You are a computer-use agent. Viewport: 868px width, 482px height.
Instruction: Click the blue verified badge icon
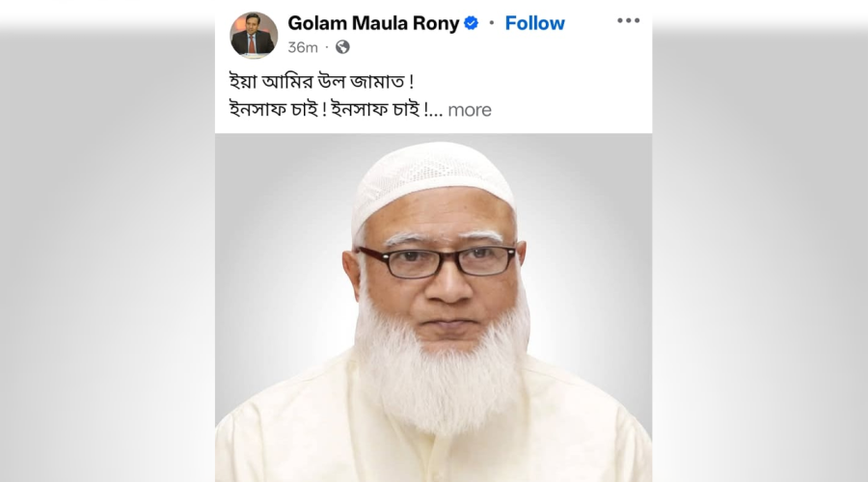pos(471,23)
